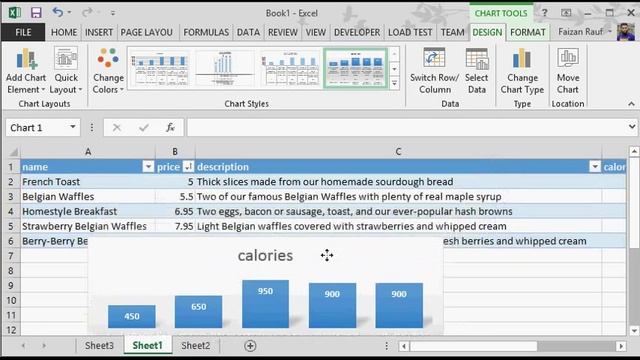
Task: Save the workbook with the floppy icon
Action: (36, 13)
